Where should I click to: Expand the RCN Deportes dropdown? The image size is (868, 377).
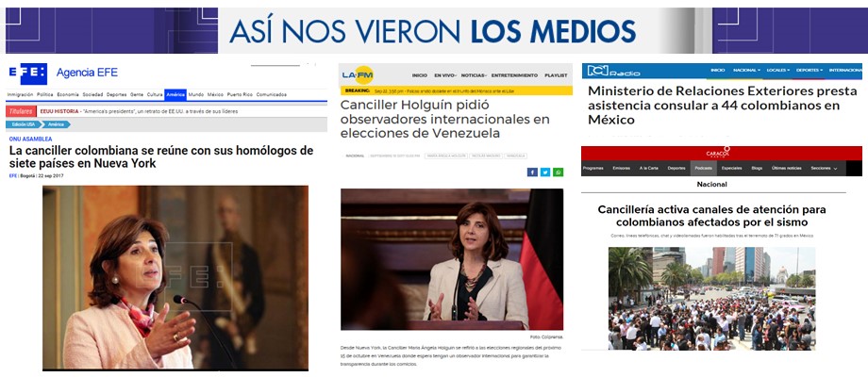(x=810, y=70)
